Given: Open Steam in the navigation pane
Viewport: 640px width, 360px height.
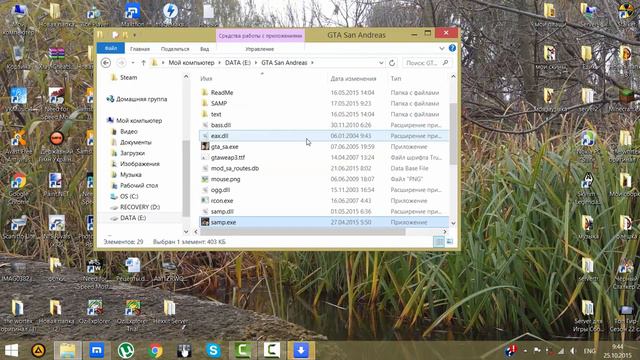Looking at the screenshot, I should [x=128, y=78].
